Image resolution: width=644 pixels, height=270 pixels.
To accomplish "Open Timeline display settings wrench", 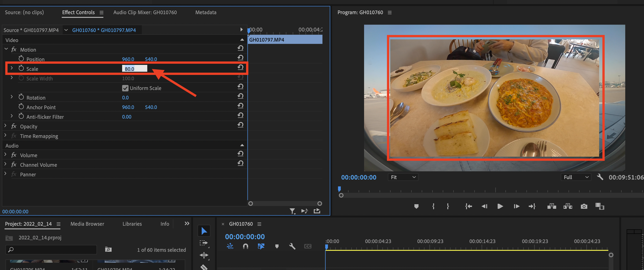I will point(292,246).
